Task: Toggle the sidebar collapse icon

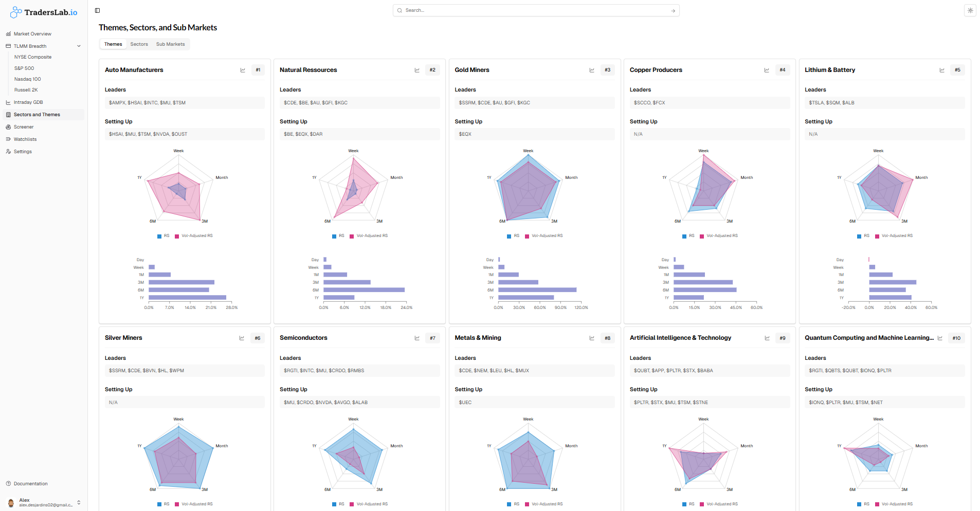Action: pyautogui.click(x=97, y=10)
